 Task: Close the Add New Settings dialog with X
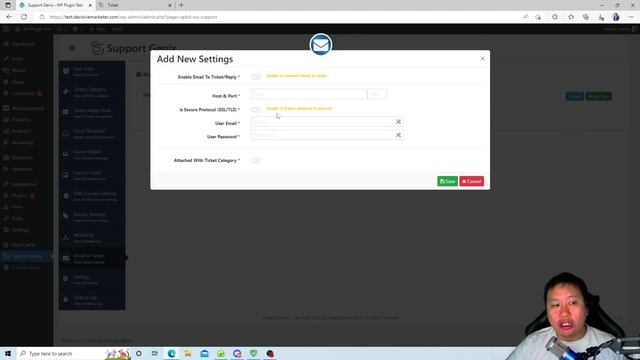coord(482,59)
